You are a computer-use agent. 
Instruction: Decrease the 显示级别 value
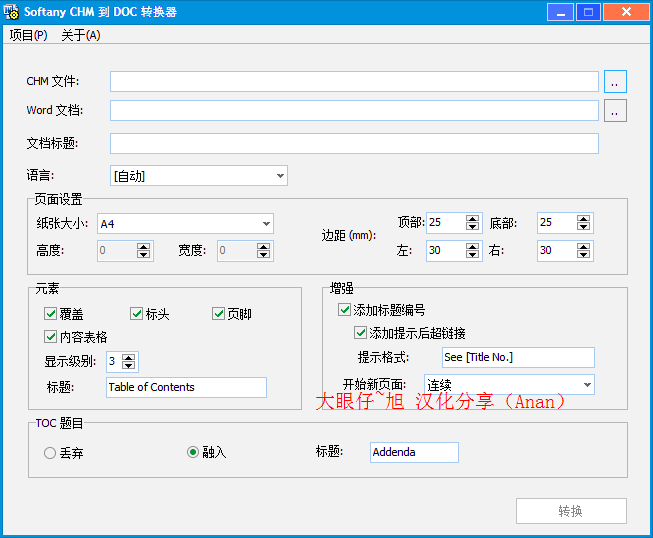tap(129, 366)
